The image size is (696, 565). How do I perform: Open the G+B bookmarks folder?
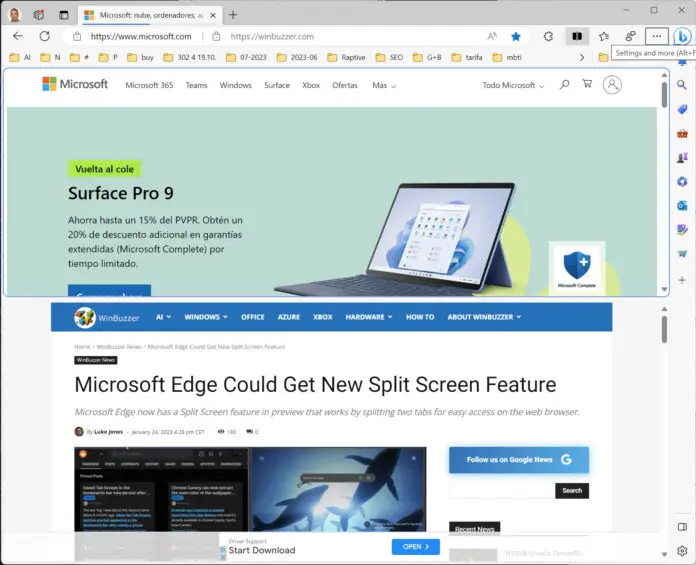[427, 57]
